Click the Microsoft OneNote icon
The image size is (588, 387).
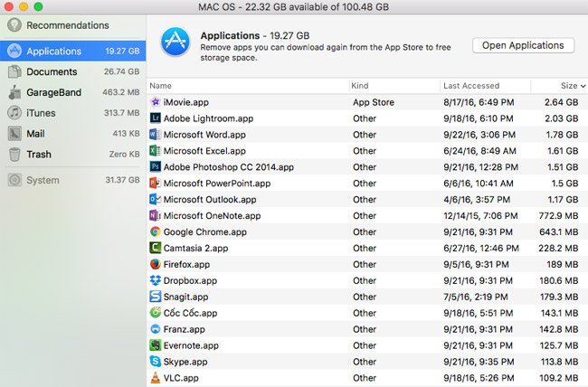point(156,215)
